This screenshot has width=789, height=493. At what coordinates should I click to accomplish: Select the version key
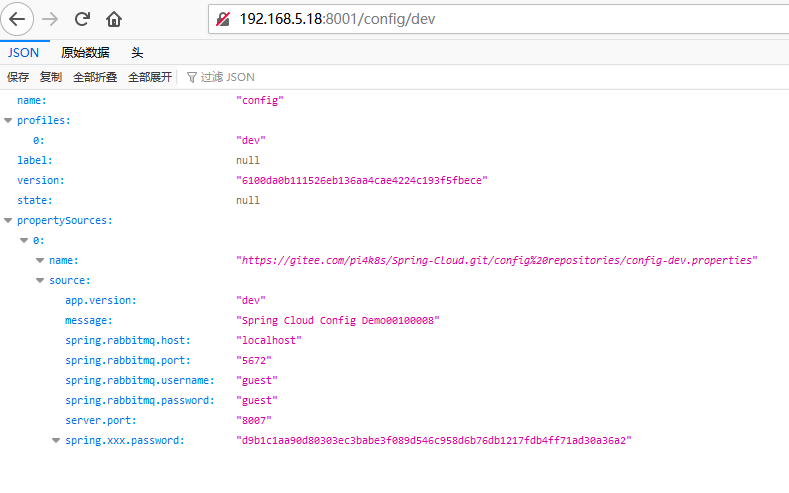[x=41, y=180]
